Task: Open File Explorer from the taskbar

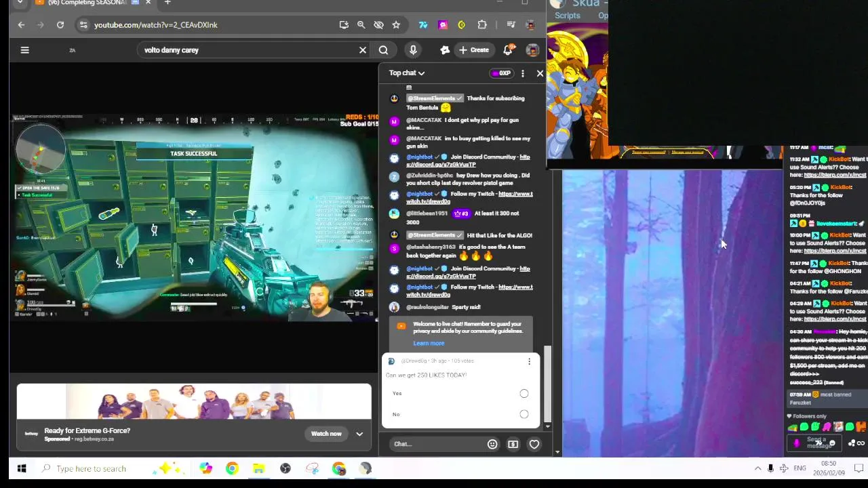Action: tap(258, 468)
